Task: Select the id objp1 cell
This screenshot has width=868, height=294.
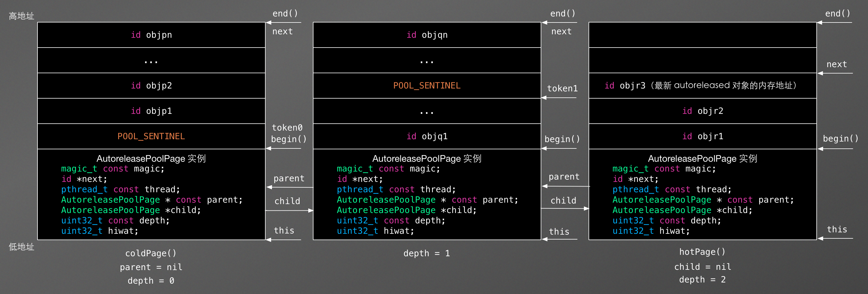Action: (151, 111)
